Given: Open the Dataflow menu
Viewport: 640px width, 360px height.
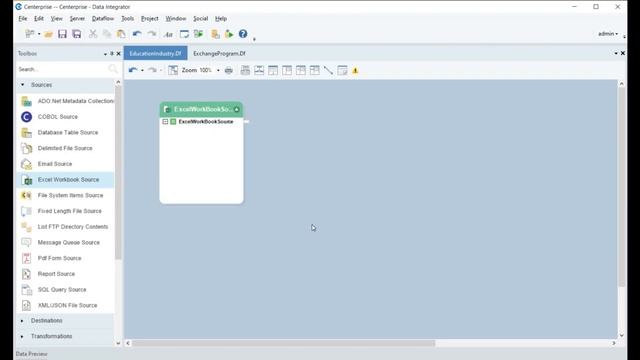Looking at the screenshot, I should (103, 18).
